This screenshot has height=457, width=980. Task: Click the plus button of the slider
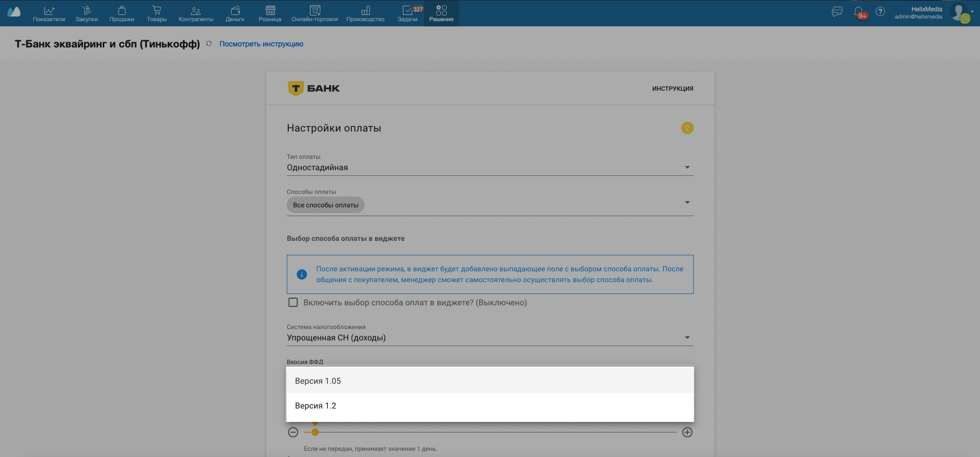(687, 433)
